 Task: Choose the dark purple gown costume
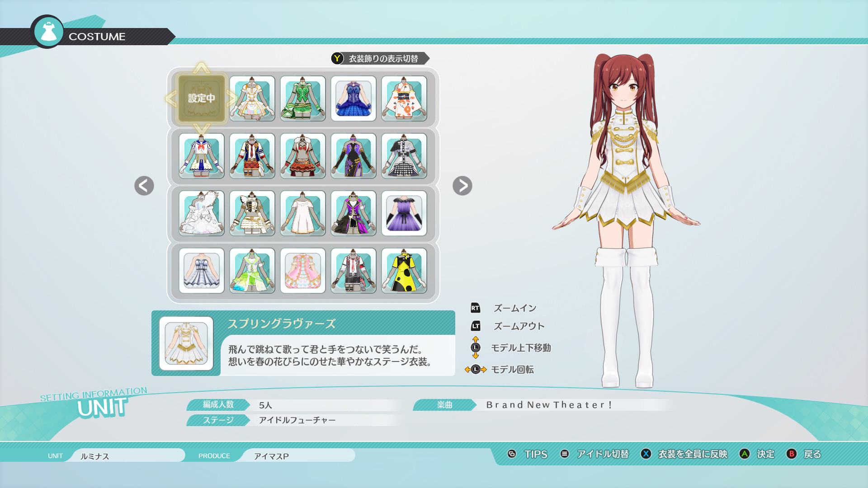(x=354, y=156)
